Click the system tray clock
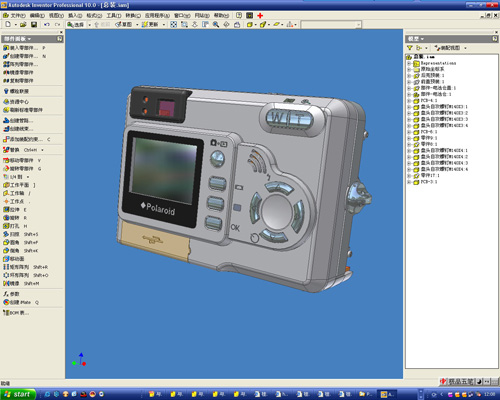Screen dimensions: 500x400 [x=489, y=394]
